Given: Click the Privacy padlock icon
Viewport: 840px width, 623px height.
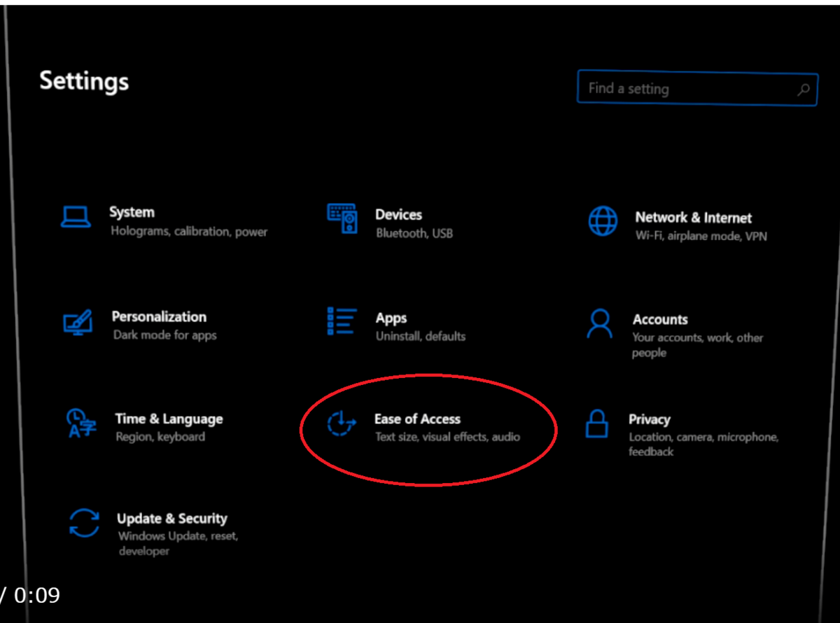Looking at the screenshot, I should (x=596, y=424).
